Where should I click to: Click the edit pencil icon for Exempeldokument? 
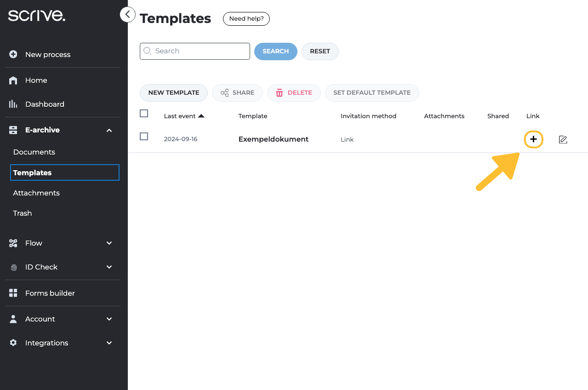point(563,139)
